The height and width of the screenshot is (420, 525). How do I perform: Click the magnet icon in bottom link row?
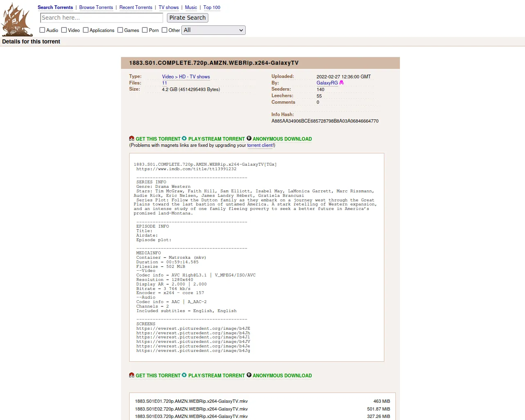132,375
